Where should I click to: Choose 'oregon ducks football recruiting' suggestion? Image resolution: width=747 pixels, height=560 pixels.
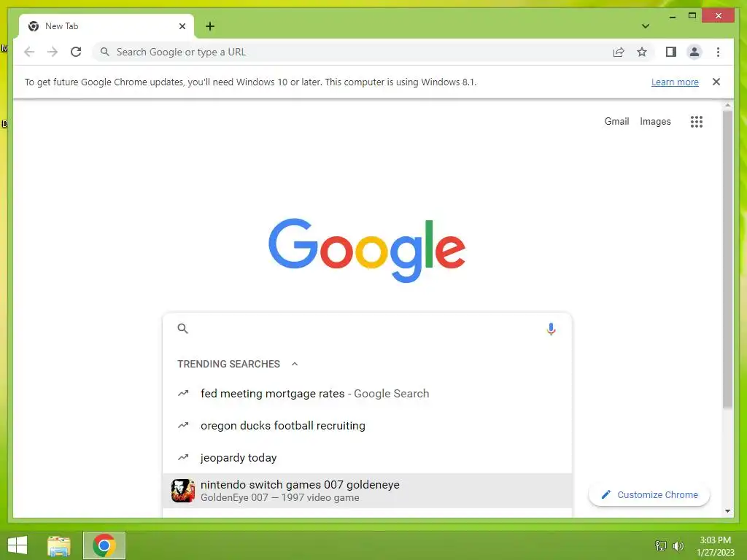pyautogui.click(x=367, y=425)
